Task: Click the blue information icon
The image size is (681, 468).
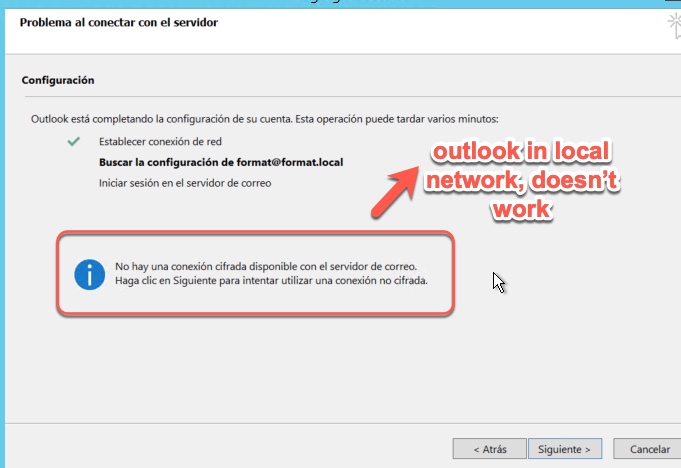Action: click(89, 274)
